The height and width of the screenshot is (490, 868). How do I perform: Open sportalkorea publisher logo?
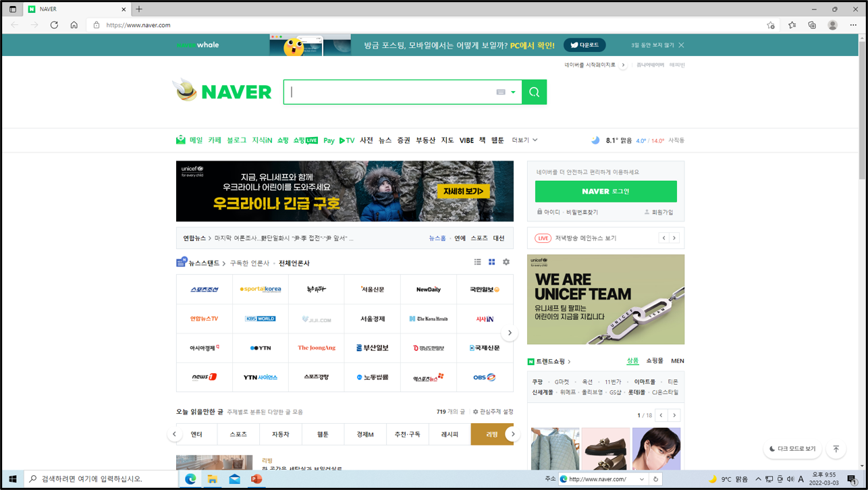click(261, 290)
